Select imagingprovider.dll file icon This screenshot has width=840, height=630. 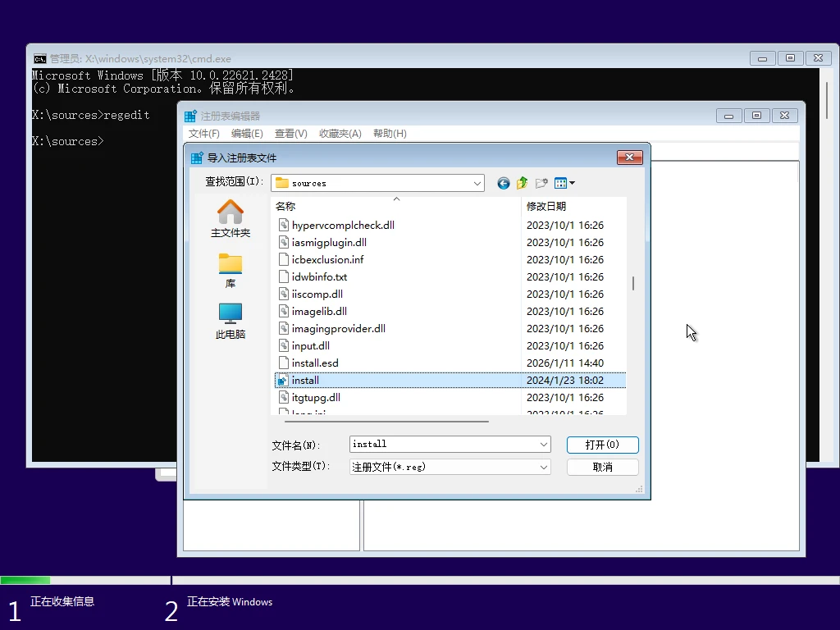pos(284,328)
